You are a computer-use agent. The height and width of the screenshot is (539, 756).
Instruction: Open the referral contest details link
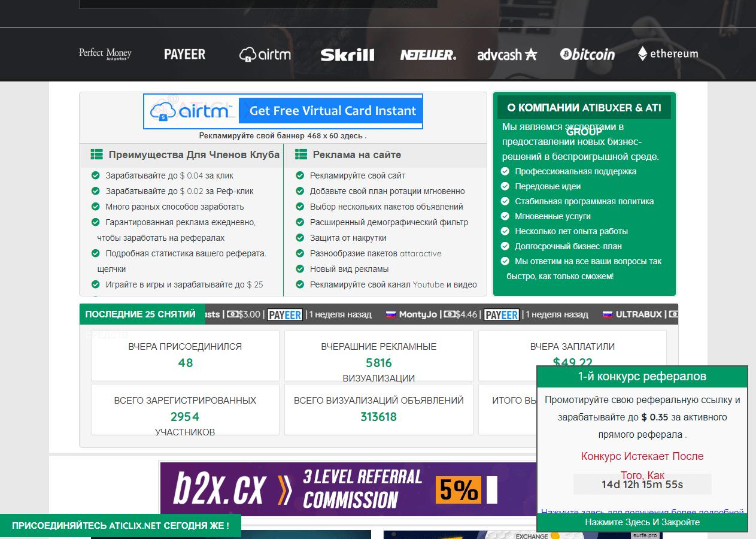pyautogui.click(x=642, y=512)
